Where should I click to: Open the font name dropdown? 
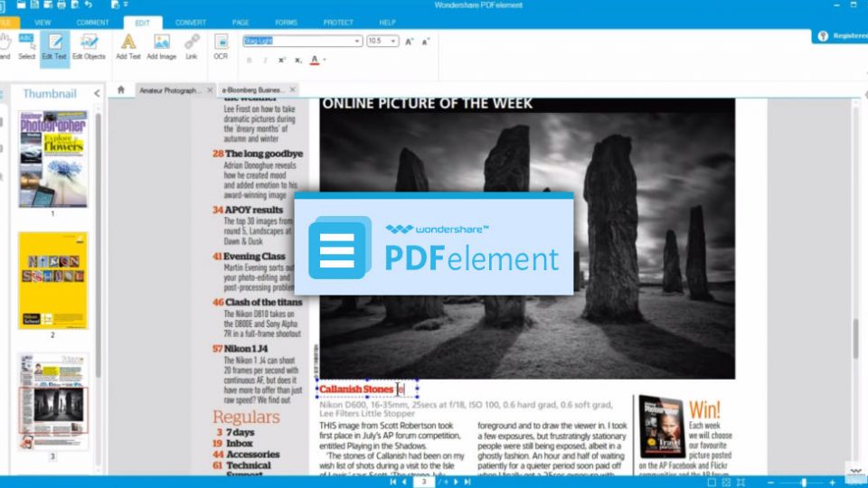[357, 42]
